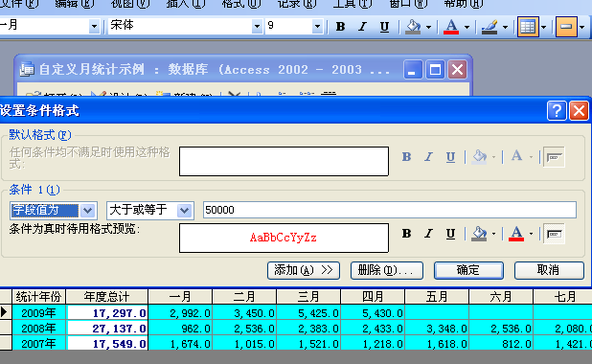592x364 pixels.
Task: Select the 一月 column header
Action: pyautogui.click(x=180, y=297)
